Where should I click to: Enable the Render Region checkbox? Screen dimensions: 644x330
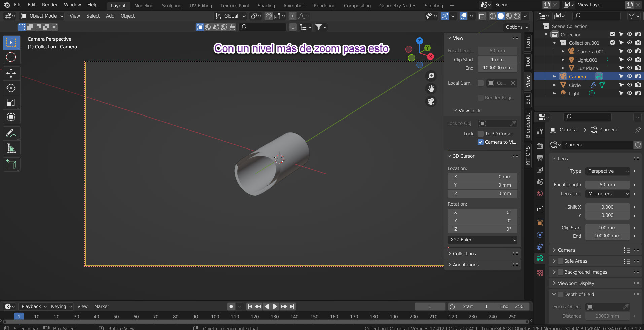coord(481,98)
